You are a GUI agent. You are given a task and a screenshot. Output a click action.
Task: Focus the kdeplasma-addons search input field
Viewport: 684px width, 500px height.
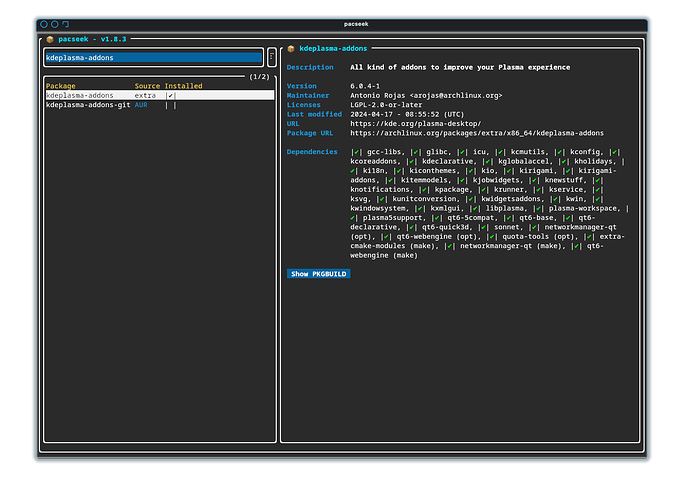point(154,58)
